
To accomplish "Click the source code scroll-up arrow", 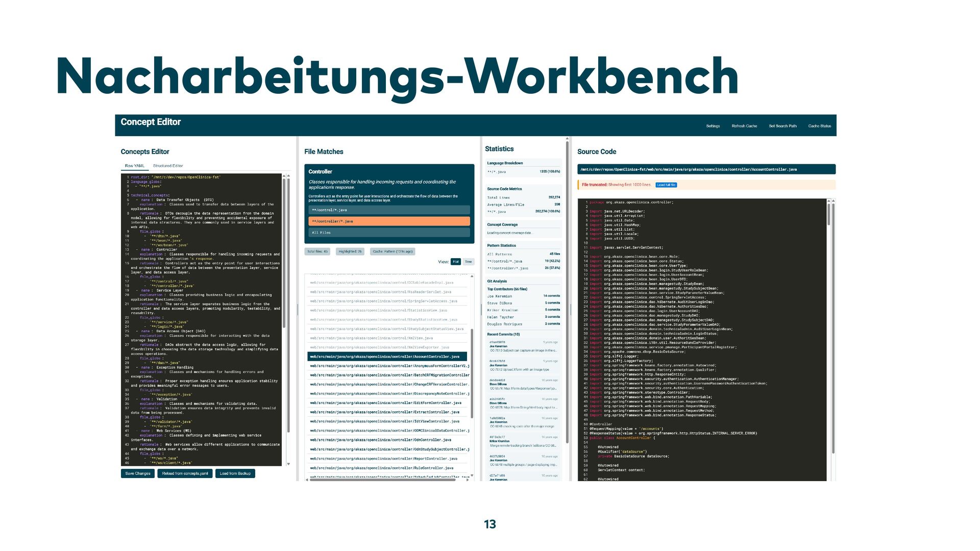I will click(x=828, y=202).
